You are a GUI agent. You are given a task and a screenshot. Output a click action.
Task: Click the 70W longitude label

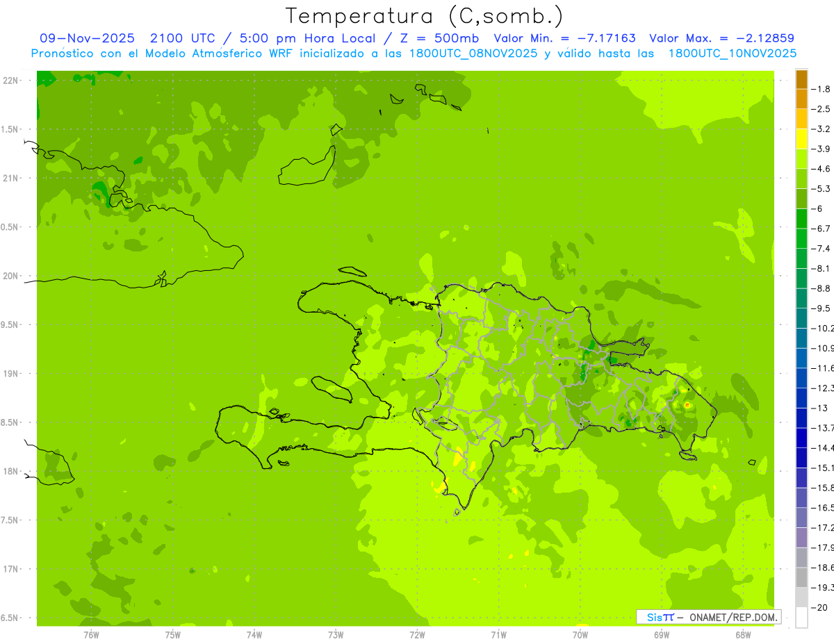click(580, 634)
